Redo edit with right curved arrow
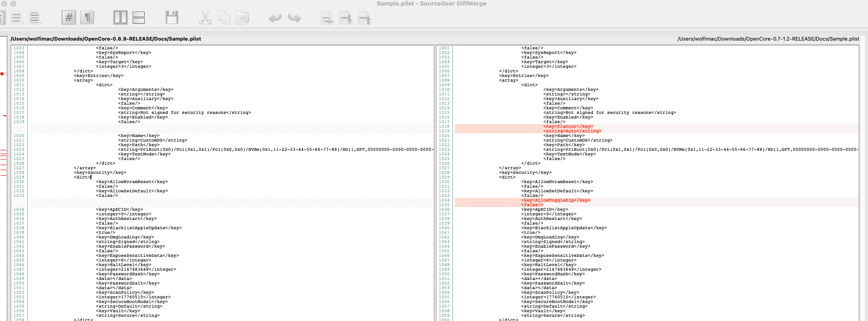 pos(294,18)
